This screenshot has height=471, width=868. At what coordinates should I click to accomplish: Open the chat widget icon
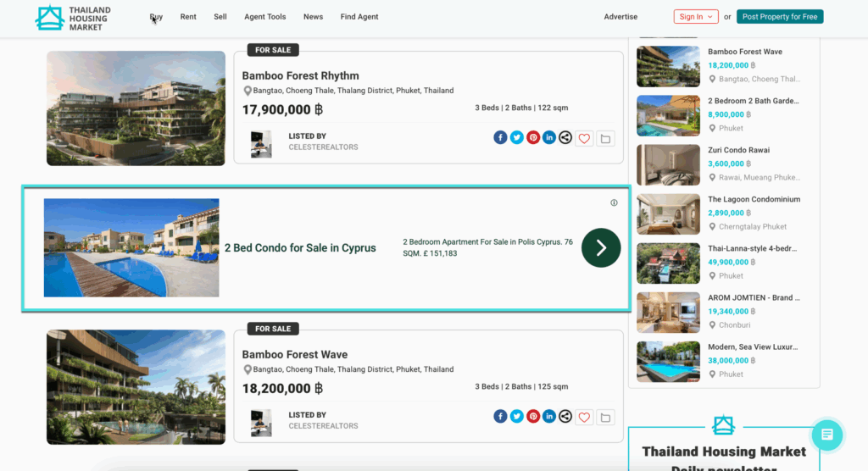[827, 435]
